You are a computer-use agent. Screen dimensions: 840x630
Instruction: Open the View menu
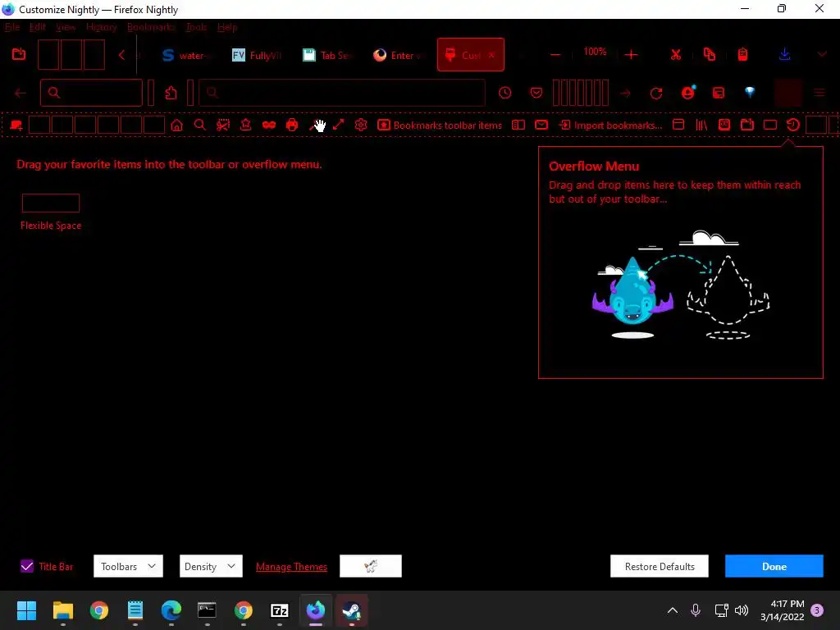click(66, 27)
